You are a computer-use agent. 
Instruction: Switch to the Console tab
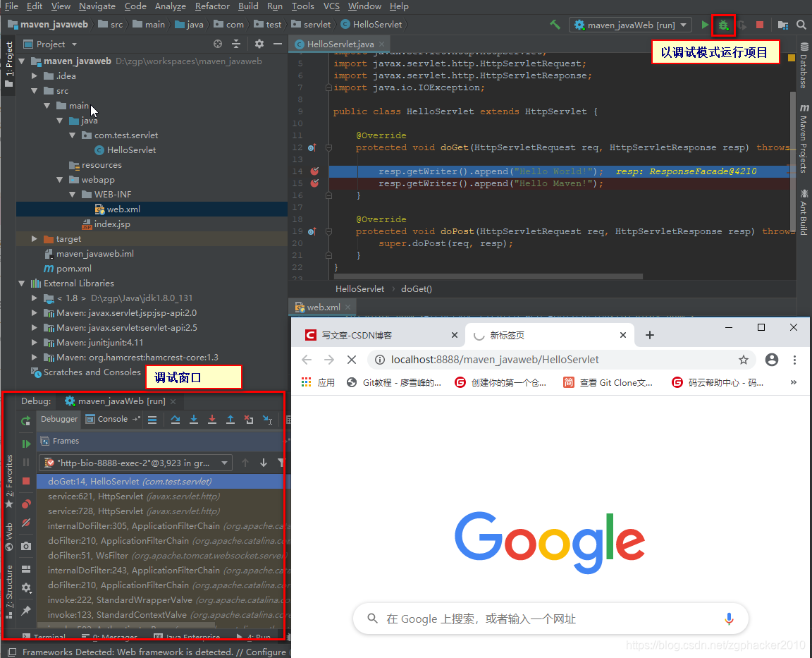106,419
